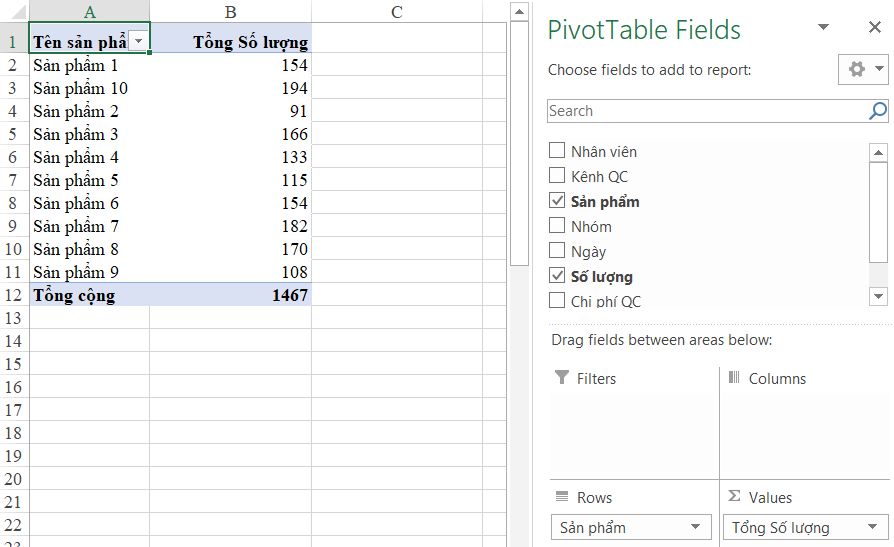Select the value 115 cell
Viewport: 894px width, 547px height.
pos(230,180)
